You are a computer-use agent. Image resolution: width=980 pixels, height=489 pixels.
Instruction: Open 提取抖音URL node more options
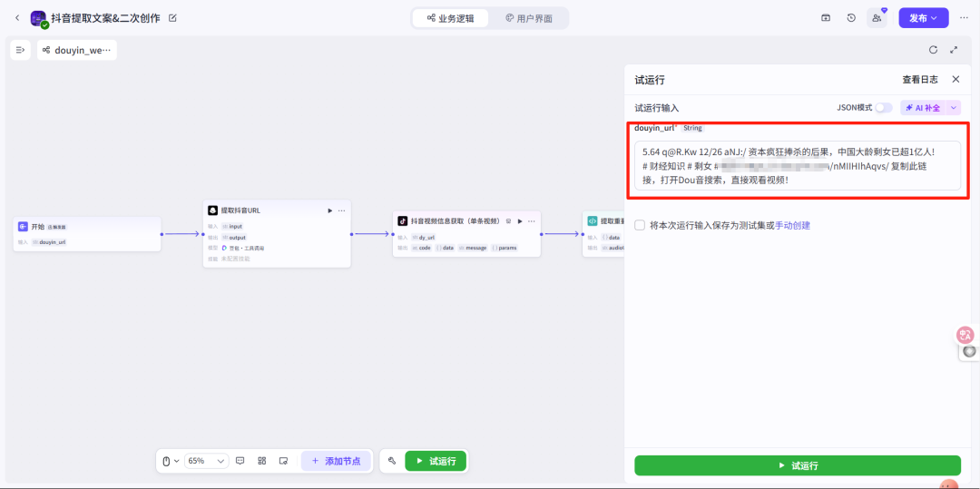[x=341, y=210]
